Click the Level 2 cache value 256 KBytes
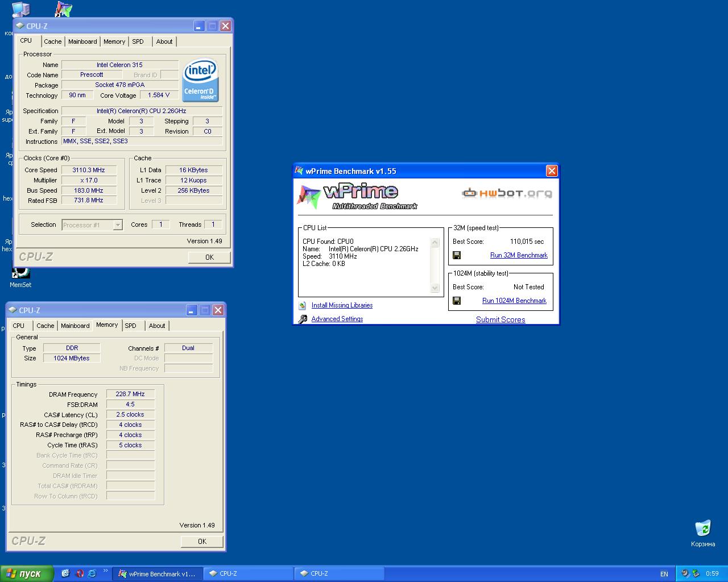728x582 pixels. [x=193, y=190]
